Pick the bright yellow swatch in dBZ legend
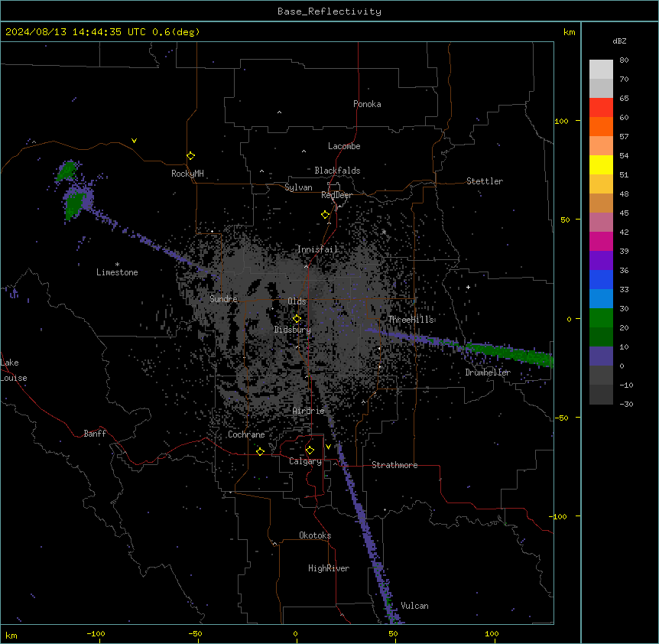Image resolution: width=659 pixels, height=644 pixels. [x=601, y=164]
